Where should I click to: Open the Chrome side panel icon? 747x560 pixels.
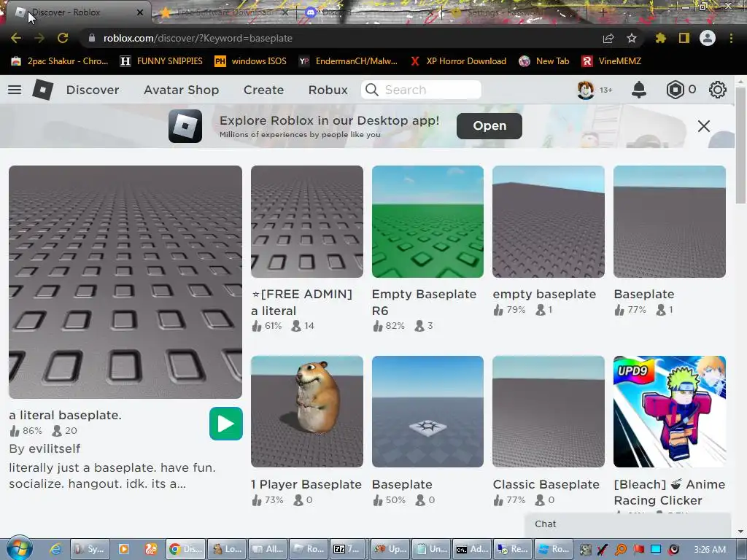pos(684,38)
